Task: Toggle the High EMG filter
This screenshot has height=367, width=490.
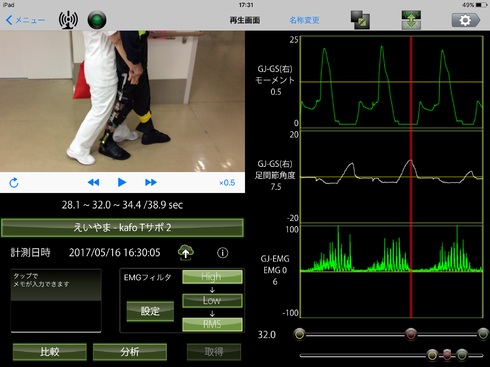Action: tap(212, 277)
